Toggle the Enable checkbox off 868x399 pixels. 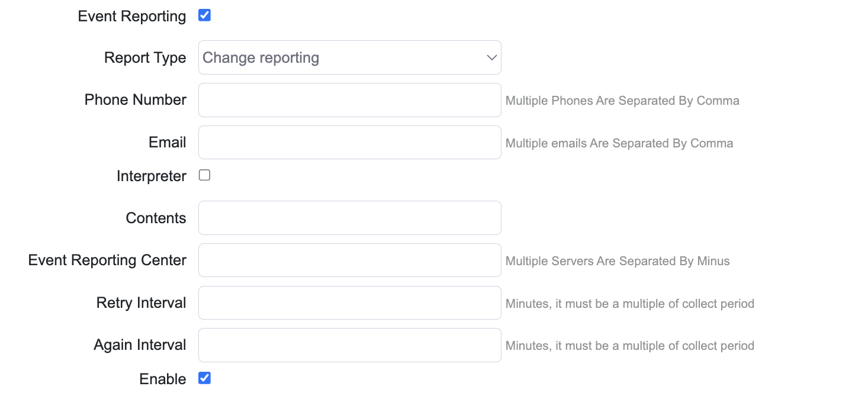(204, 378)
